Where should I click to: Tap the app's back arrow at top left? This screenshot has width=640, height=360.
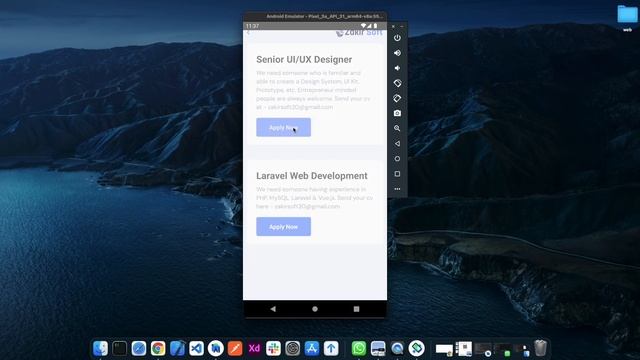coord(248,32)
